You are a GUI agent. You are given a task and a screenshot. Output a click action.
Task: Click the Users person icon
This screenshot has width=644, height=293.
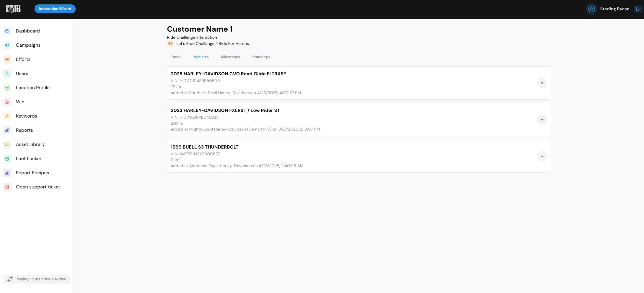(7, 74)
